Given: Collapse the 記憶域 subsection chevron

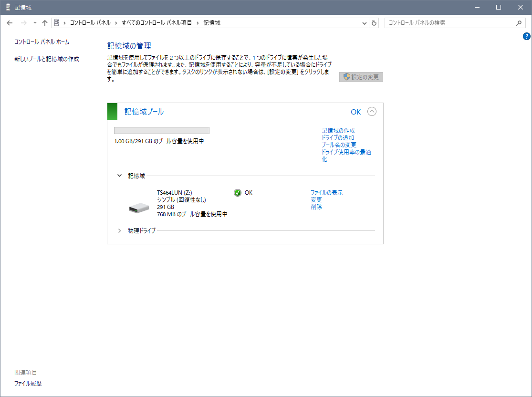Looking at the screenshot, I should (119, 176).
